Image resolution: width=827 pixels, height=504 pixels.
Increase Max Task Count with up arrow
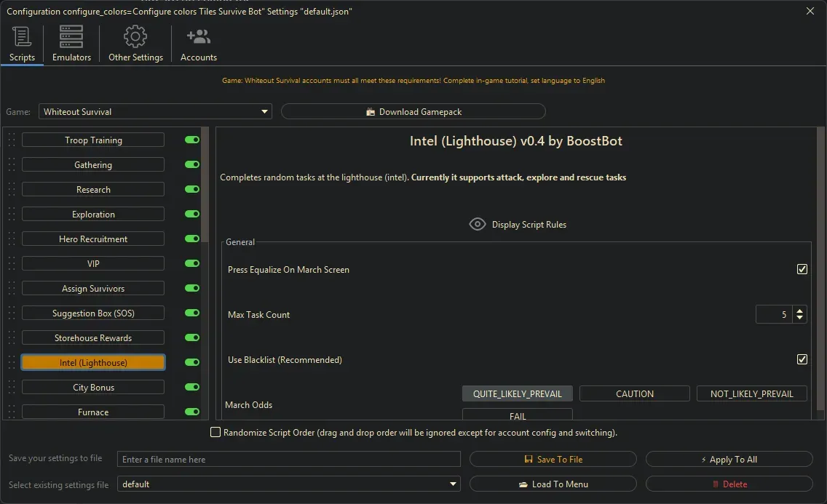coord(800,311)
